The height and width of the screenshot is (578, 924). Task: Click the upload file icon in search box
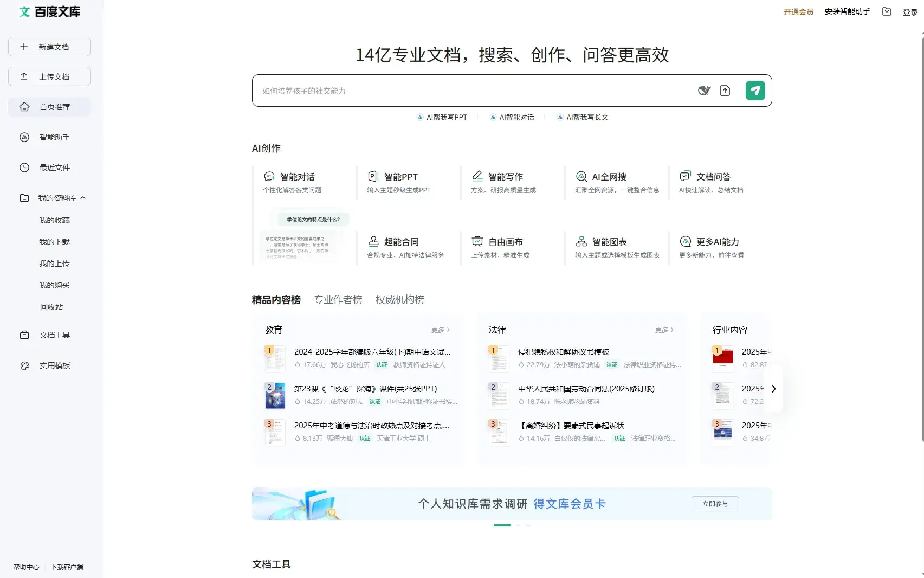click(725, 91)
